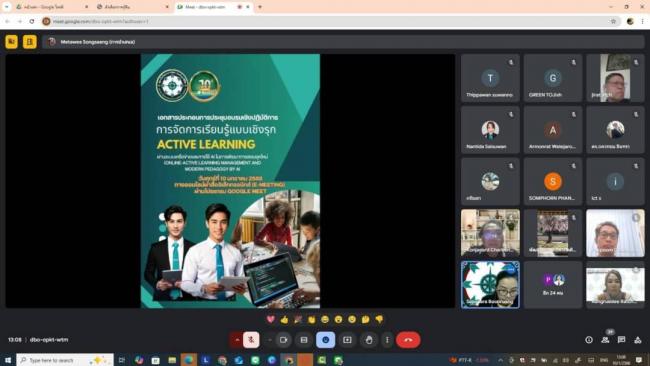Toggle the emoji reactions bar button
The width and height of the screenshot is (650, 366).
coord(325,340)
